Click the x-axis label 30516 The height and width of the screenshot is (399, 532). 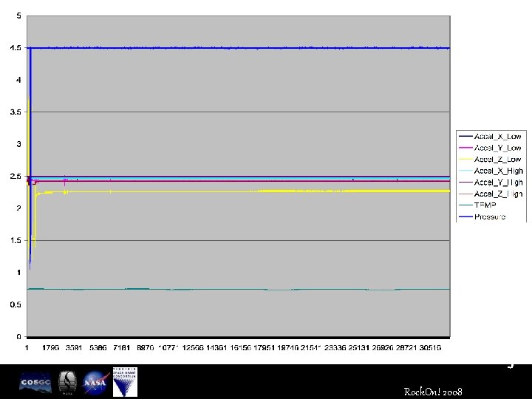430,348
